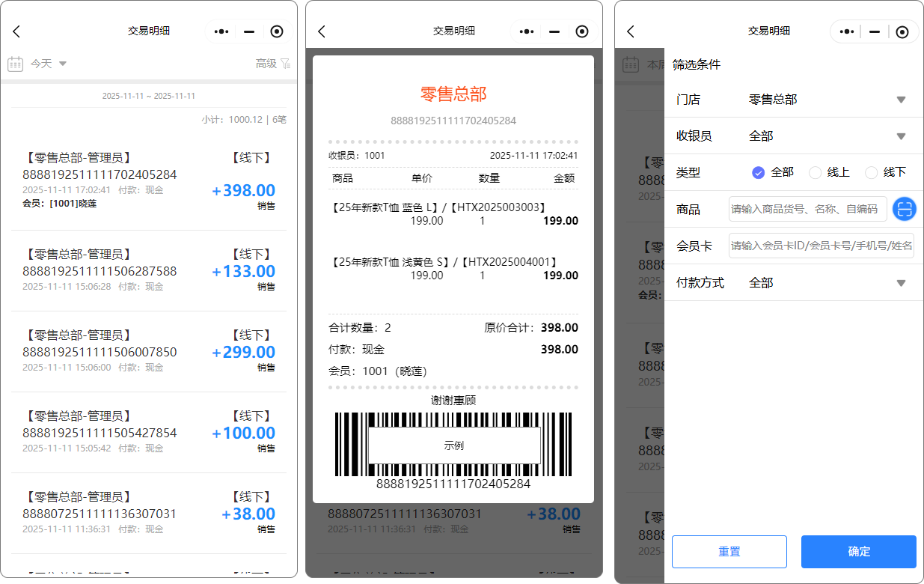Click back arrow in left transaction panel
Image resolution: width=924 pixels, height=584 pixels.
click(x=16, y=31)
